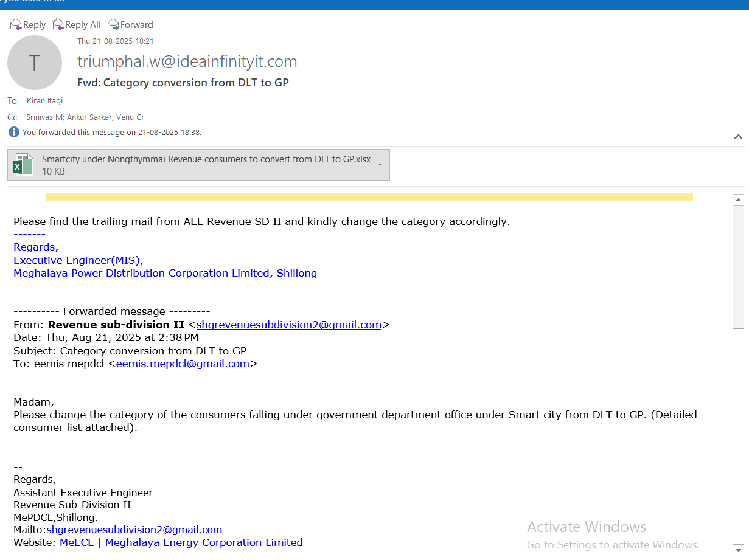749x560 pixels.
Task: Open the attachment options dropdown arrow
Action: coord(380,165)
